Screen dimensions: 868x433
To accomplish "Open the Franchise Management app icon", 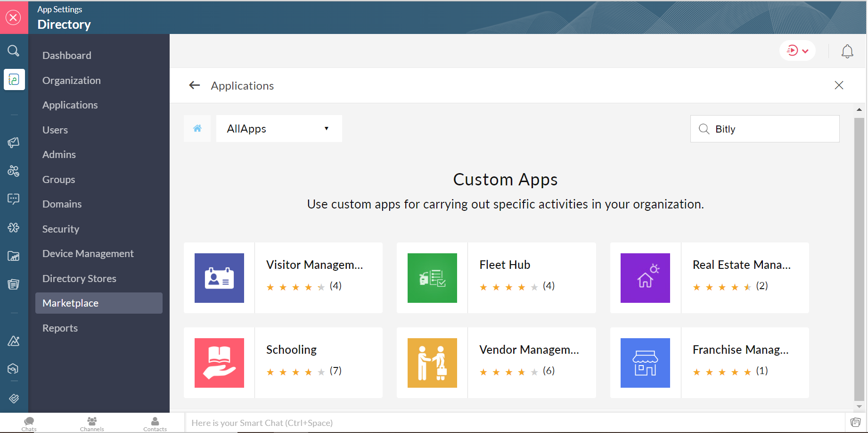I will [x=645, y=363].
